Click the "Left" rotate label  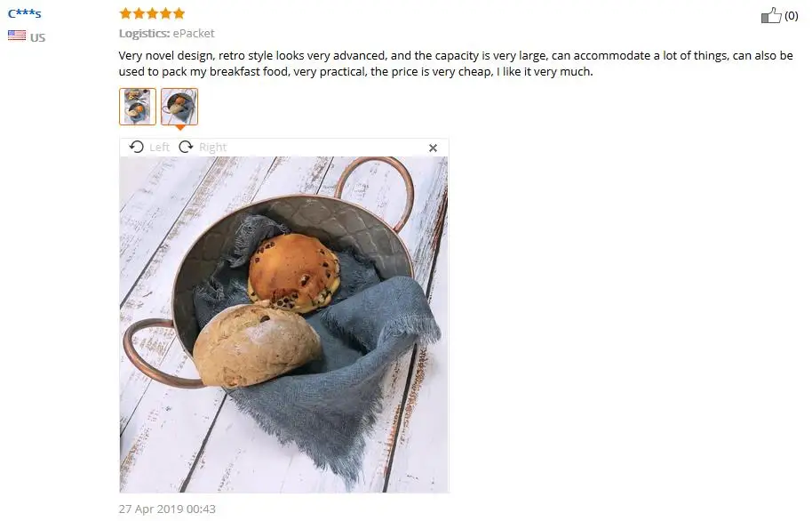point(159,148)
